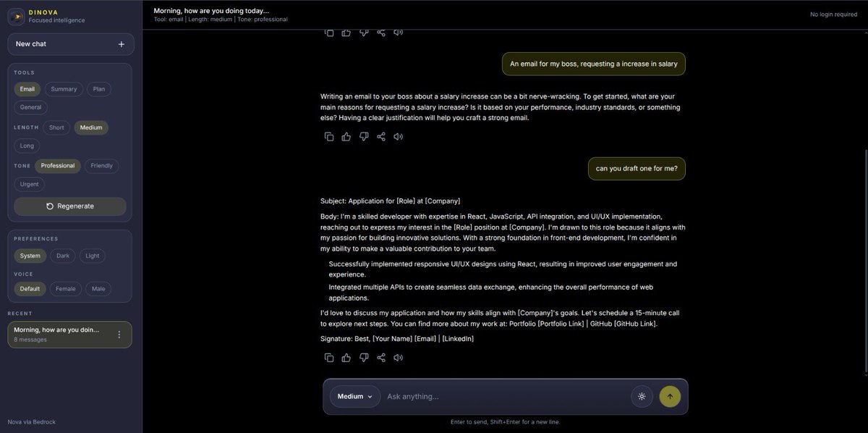This screenshot has width=868, height=433.
Task: Click the 'can you draft one for me?' message bubble
Action: tap(637, 169)
